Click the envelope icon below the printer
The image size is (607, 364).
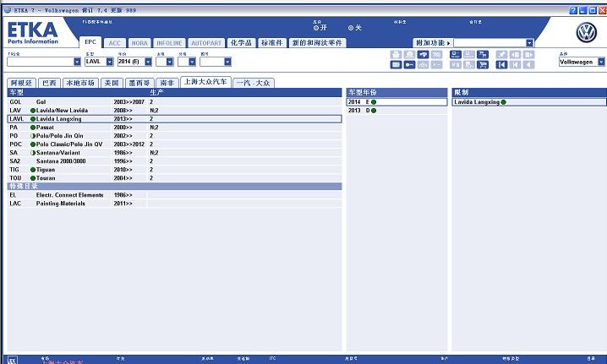point(396,64)
